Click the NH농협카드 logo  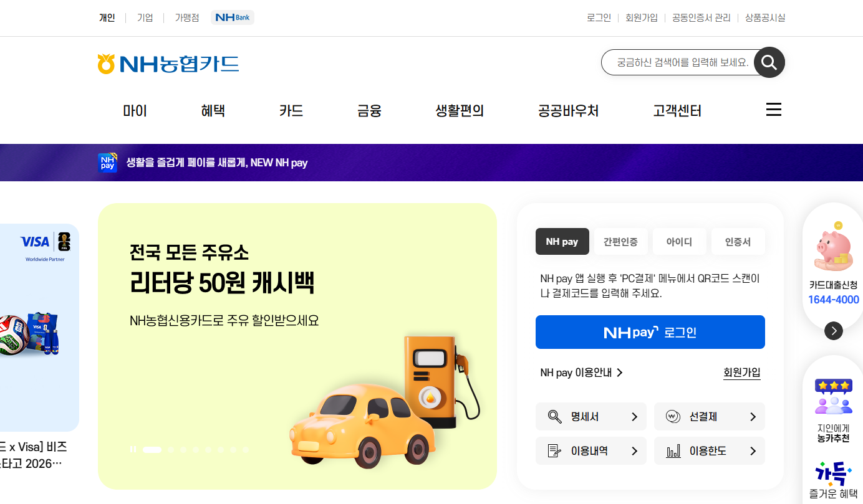[168, 64]
